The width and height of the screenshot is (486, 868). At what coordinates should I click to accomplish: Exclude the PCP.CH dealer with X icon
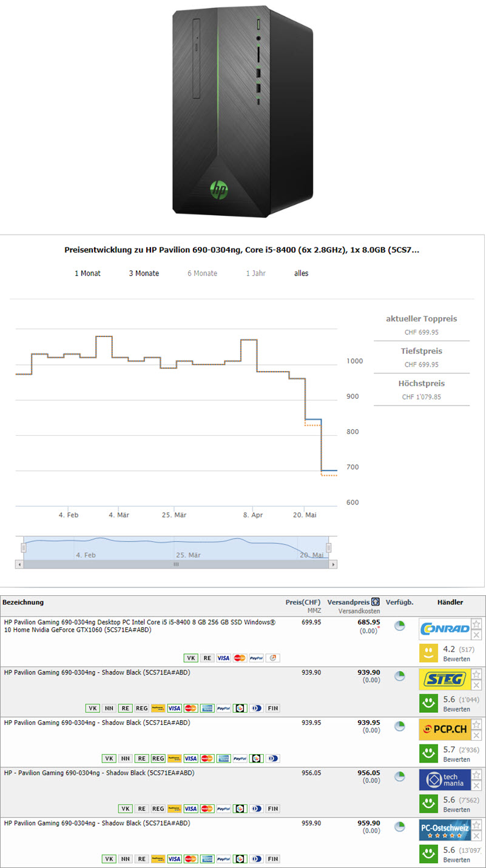(x=477, y=735)
